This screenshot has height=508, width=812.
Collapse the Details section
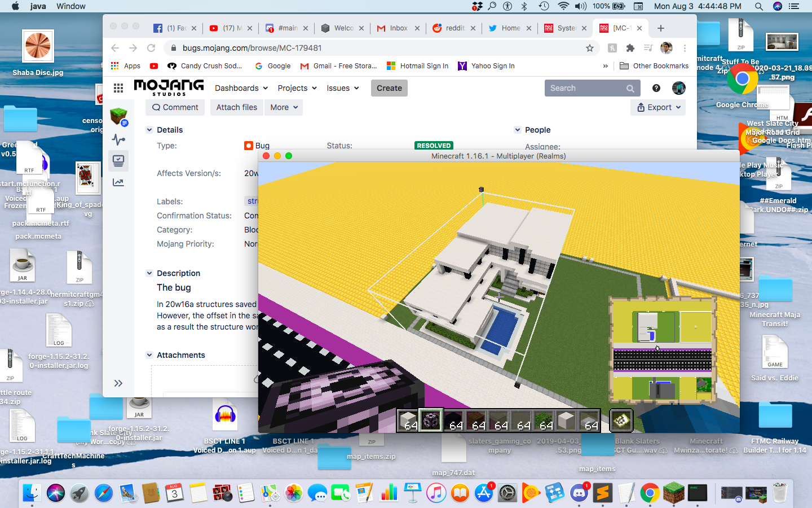149,130
